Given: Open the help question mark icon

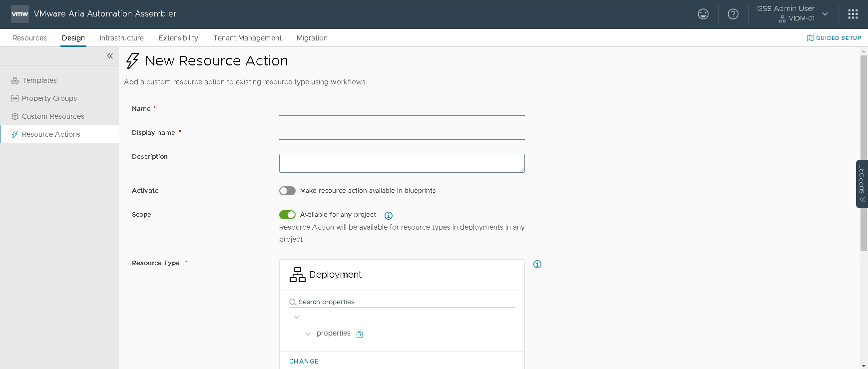Looking at the screenshot, I should coord(733,14).
